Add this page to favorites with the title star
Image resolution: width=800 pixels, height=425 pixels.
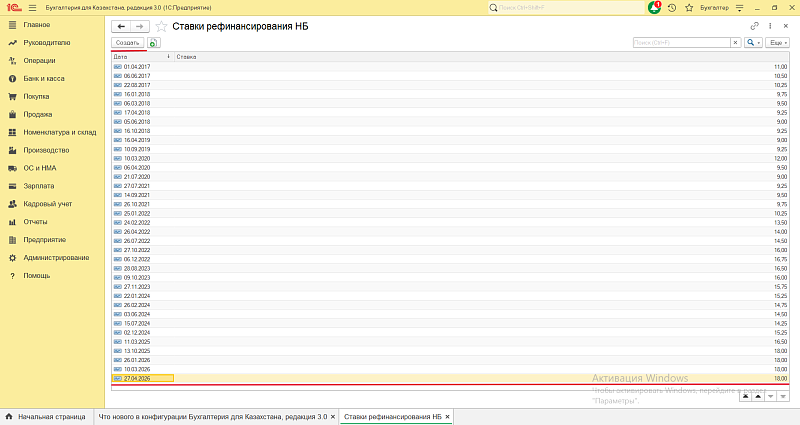click(x=161, y=27)
